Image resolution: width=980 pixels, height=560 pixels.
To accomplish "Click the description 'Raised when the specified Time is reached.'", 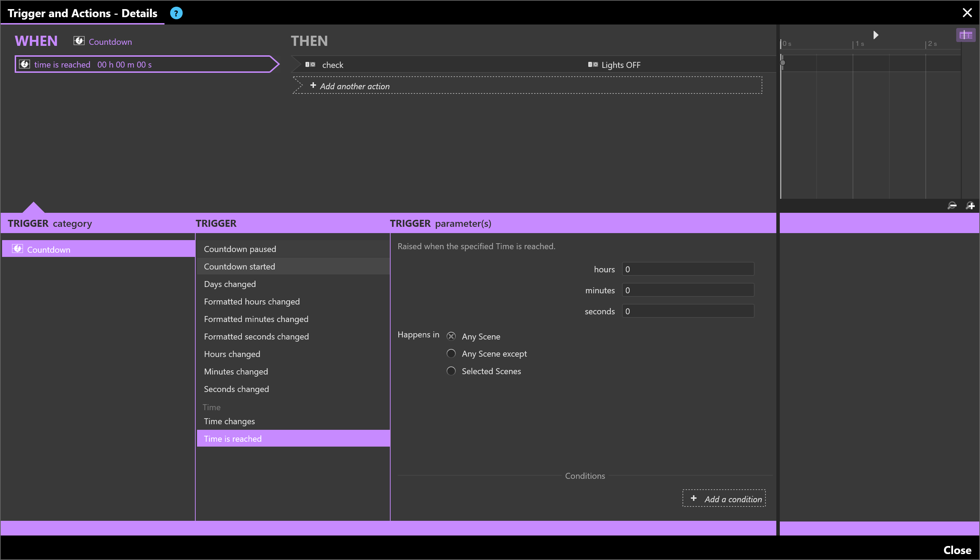I will (476, 246).
